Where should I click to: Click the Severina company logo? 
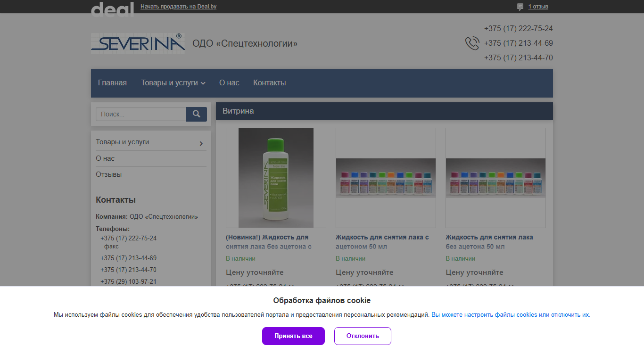point(138,43)
